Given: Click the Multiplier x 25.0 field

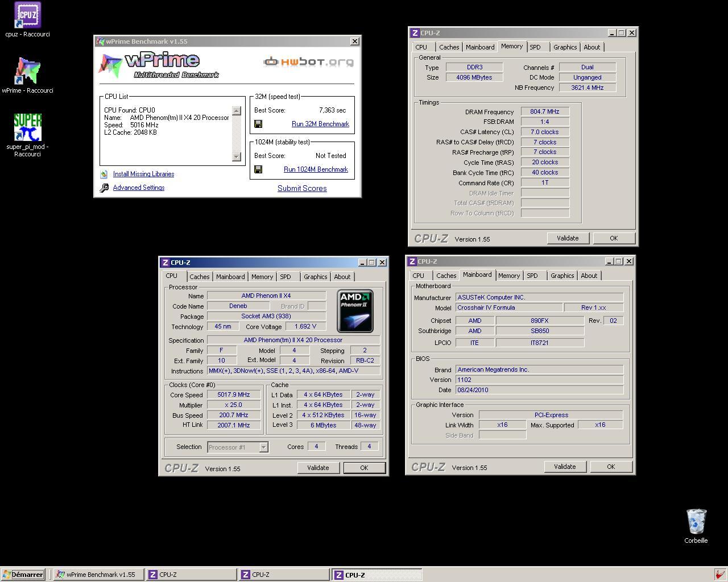Looking at the screenshot, I should click(x=234, y=405).
